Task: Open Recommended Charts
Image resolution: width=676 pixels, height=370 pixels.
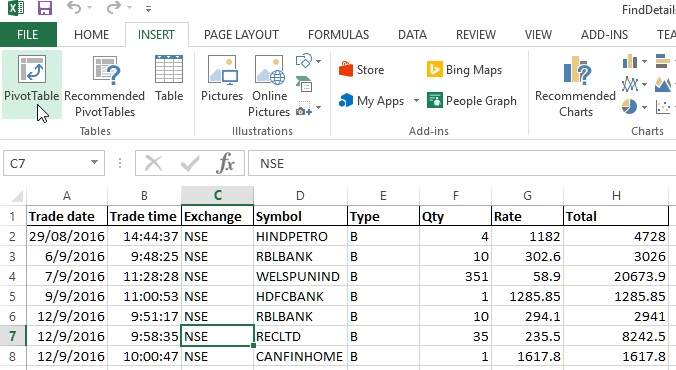Action: (575, 86)
